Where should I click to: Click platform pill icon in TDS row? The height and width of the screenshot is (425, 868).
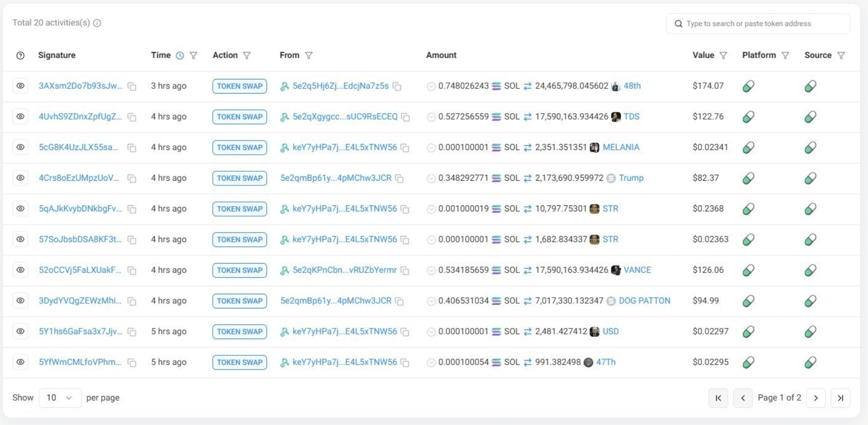(x=748, y=117)
